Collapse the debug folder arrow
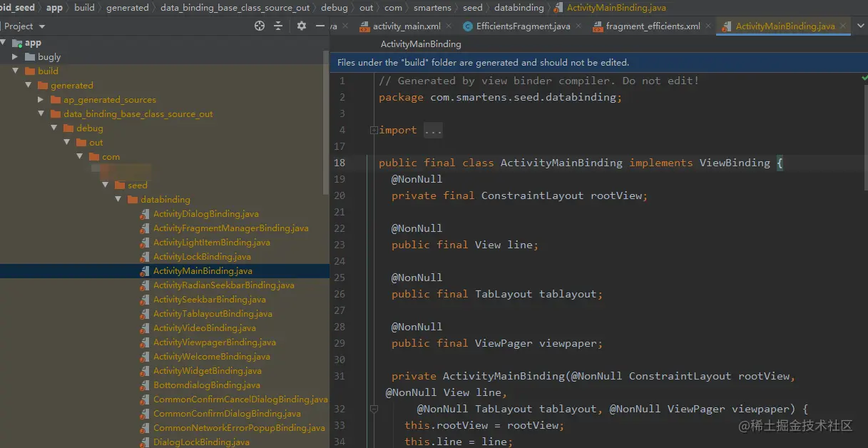868x448 pixels. click(x=53, y=128)
